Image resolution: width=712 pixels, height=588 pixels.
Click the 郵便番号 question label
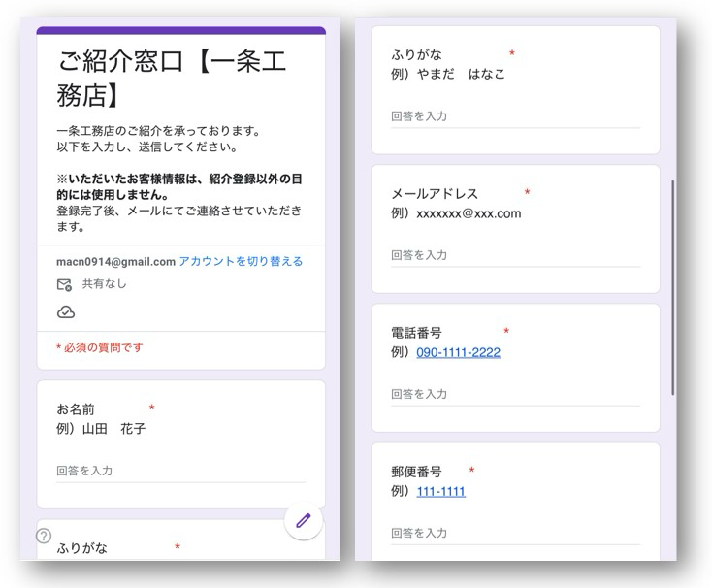pos(416,472)
